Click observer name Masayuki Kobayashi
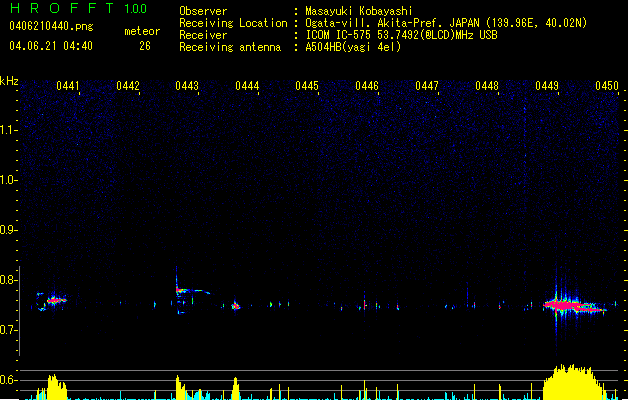 (359, 11)
